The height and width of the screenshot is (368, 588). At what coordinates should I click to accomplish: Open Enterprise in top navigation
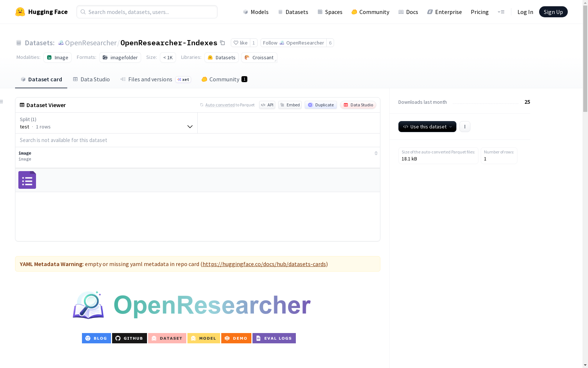click(444, 12)
